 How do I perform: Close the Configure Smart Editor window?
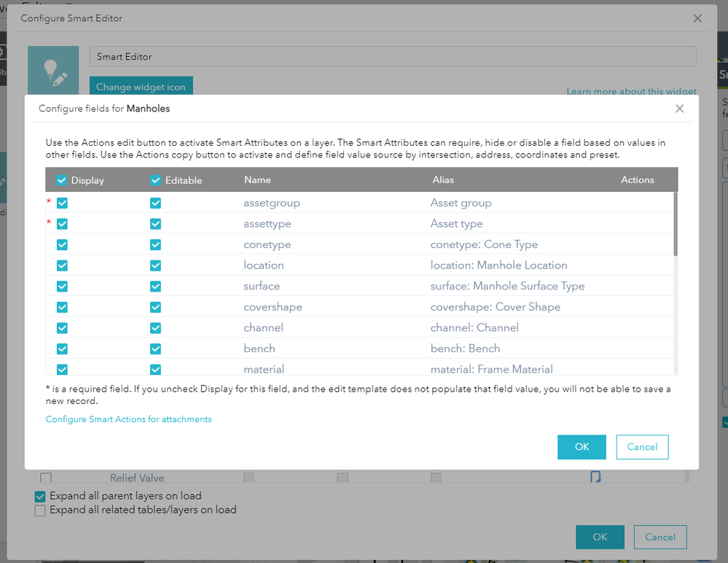pyautogui.click(x=697, y=18)
